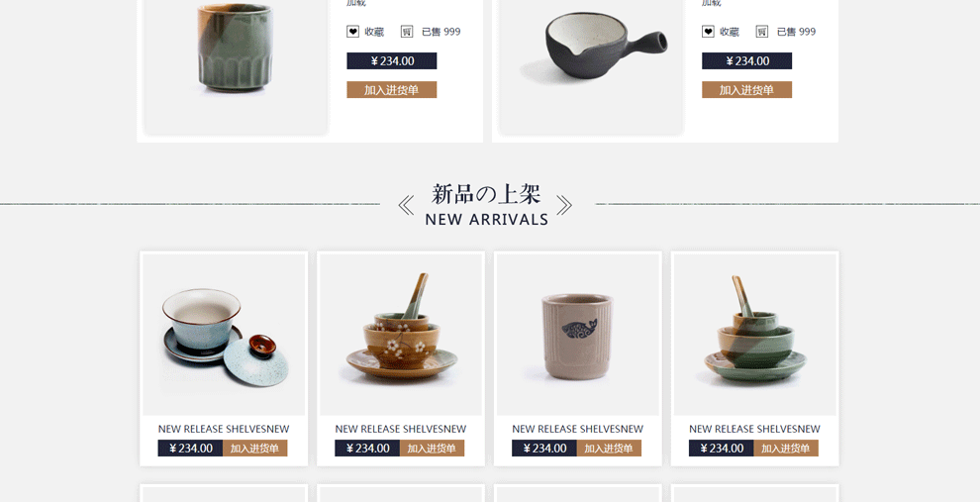Open the fish-pattern beige cup image
Image resolution: width=980 pixels, height=502 pixels.
click(577, 335)
